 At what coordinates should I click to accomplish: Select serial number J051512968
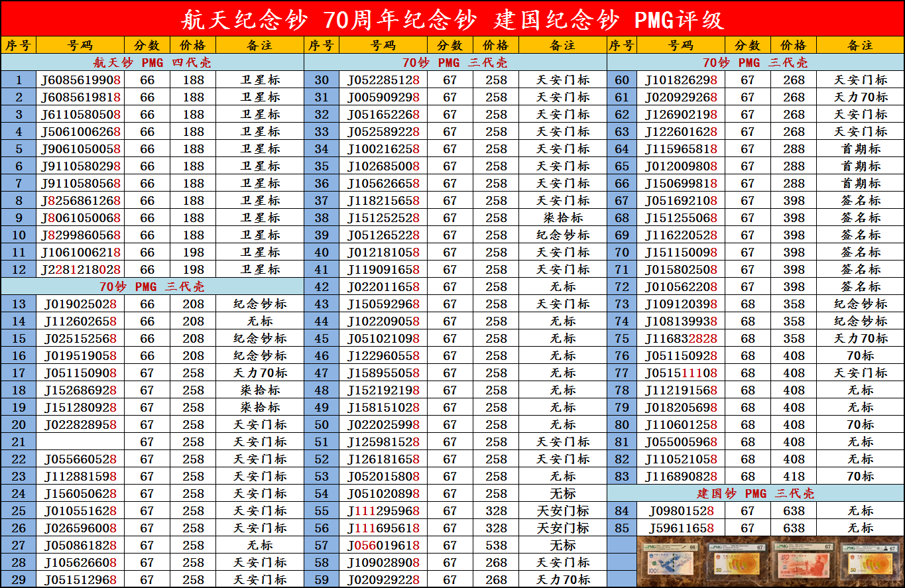80,579
